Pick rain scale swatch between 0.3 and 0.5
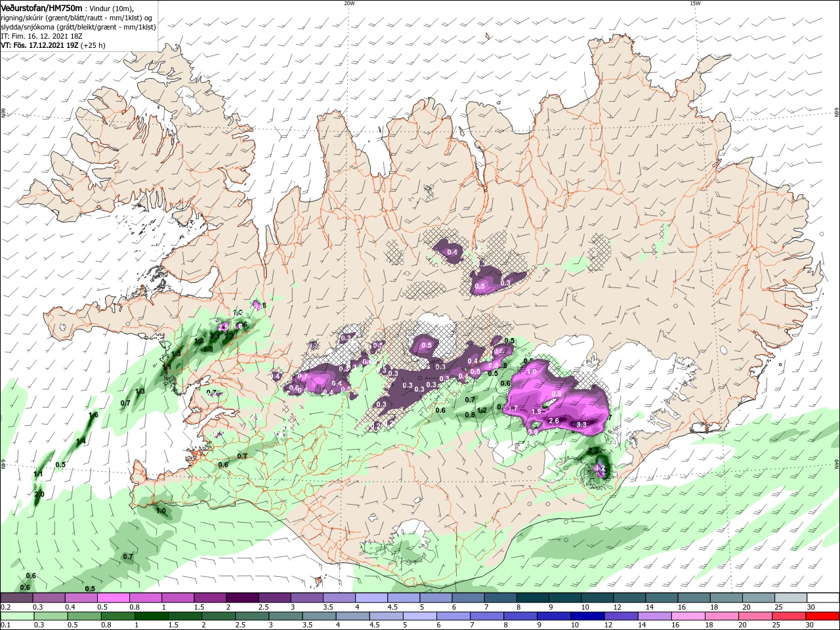Image resolution: width=840 pixels, height=630 pixels. pyautogui.click(x=52, y=616)
